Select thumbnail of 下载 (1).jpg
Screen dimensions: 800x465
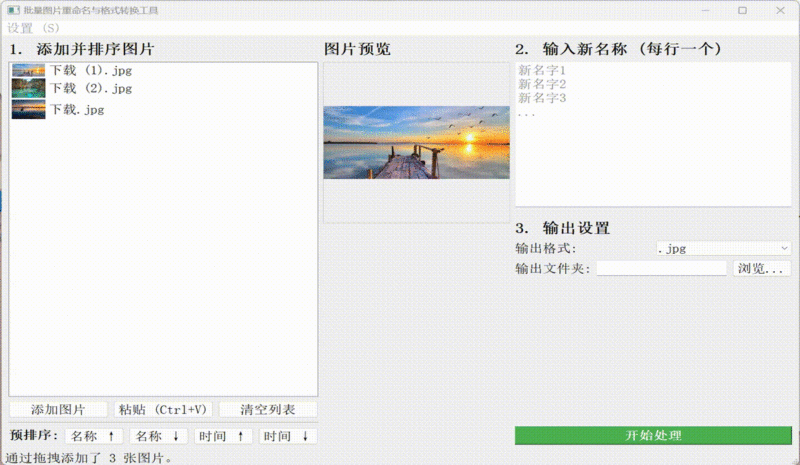point(28,71)
